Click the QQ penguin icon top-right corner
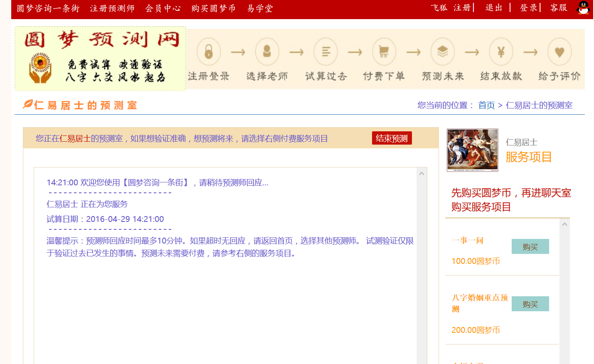Viewport: 594px width, 364px height. pos(583,8)
